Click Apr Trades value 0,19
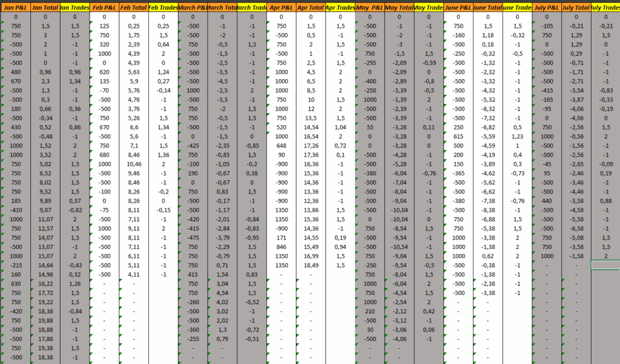Viewport: 620px width, 364px height. (x=340, y=238)
